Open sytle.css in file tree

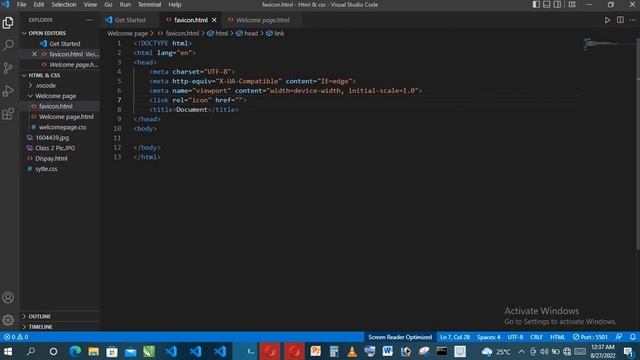pyautogui.click(x=46, y=169)
